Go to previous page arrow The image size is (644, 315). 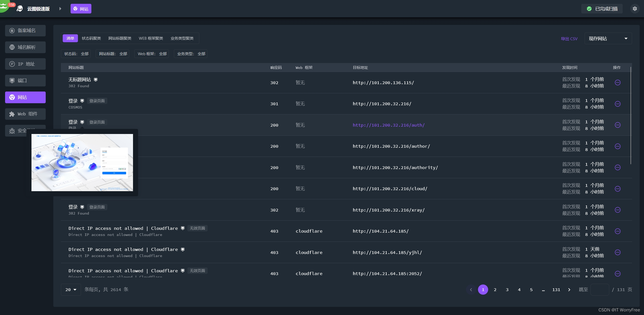471,290
